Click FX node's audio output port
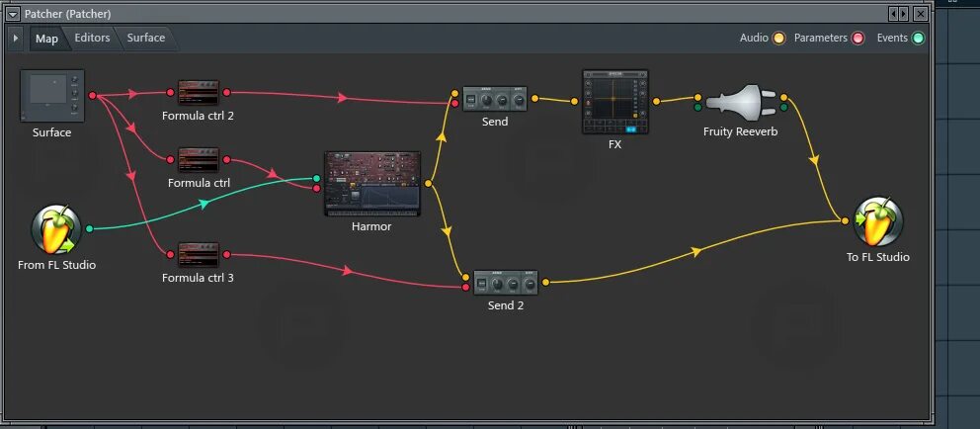This screenshot has height=429, width=980. click(656, 101)
